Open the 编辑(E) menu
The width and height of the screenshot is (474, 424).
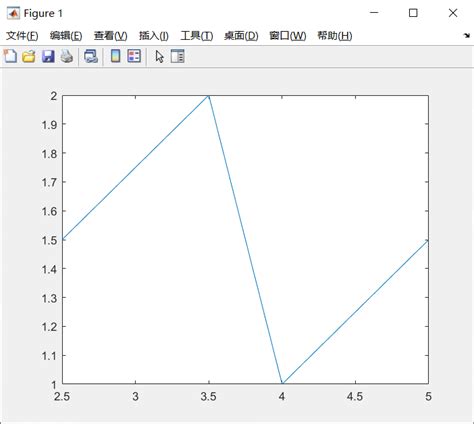pos(66,36)
